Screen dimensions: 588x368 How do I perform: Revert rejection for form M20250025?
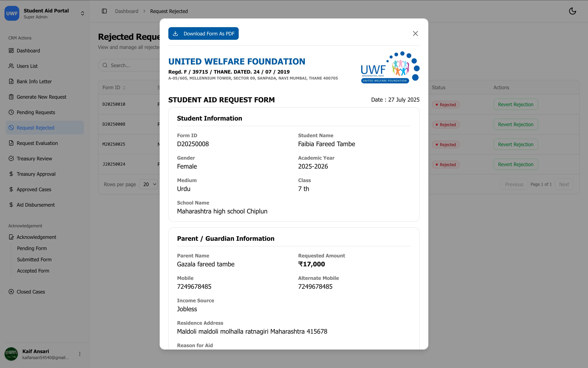pos(516,144)
